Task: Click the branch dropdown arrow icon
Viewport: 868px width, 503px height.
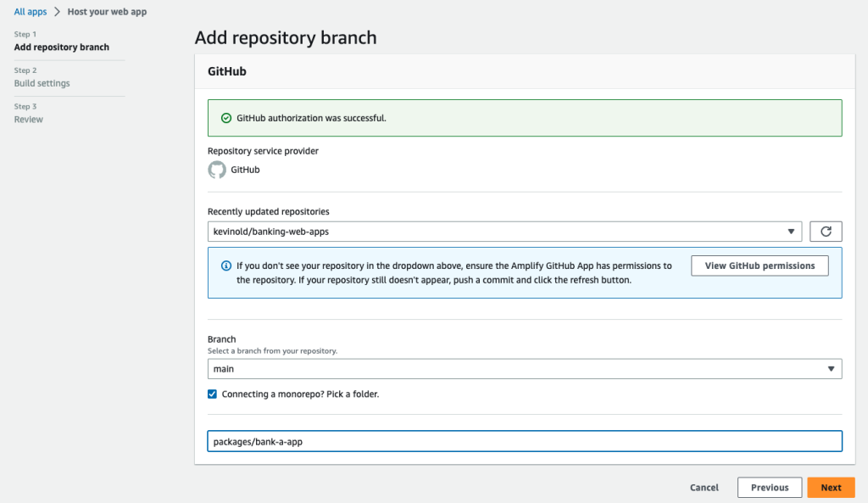Action: click(830, 368)
